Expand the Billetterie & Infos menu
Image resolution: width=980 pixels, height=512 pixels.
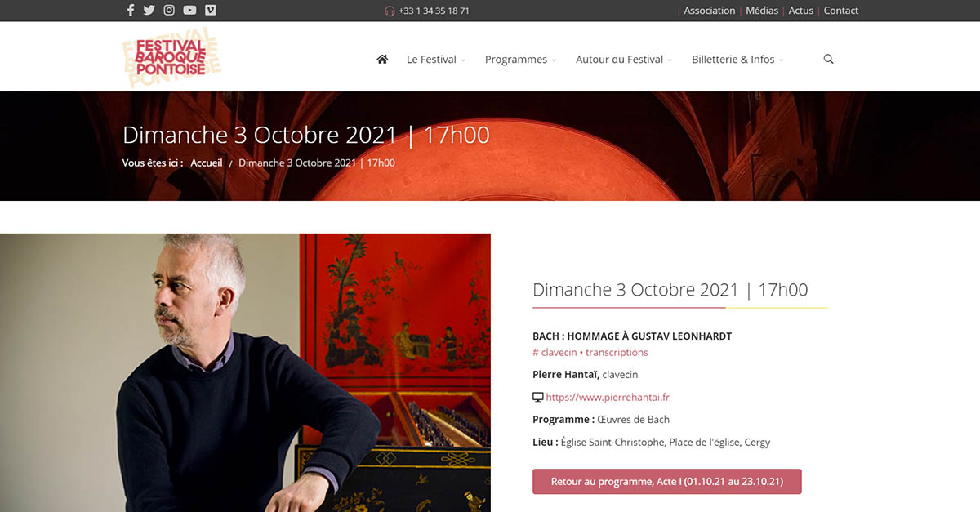click(x=737, y=59)
